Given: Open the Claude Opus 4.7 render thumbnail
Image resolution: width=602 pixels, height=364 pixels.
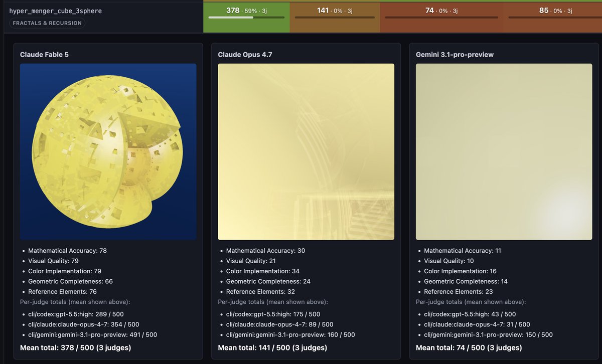Looking at the screenshot, I should coord(306,151).
